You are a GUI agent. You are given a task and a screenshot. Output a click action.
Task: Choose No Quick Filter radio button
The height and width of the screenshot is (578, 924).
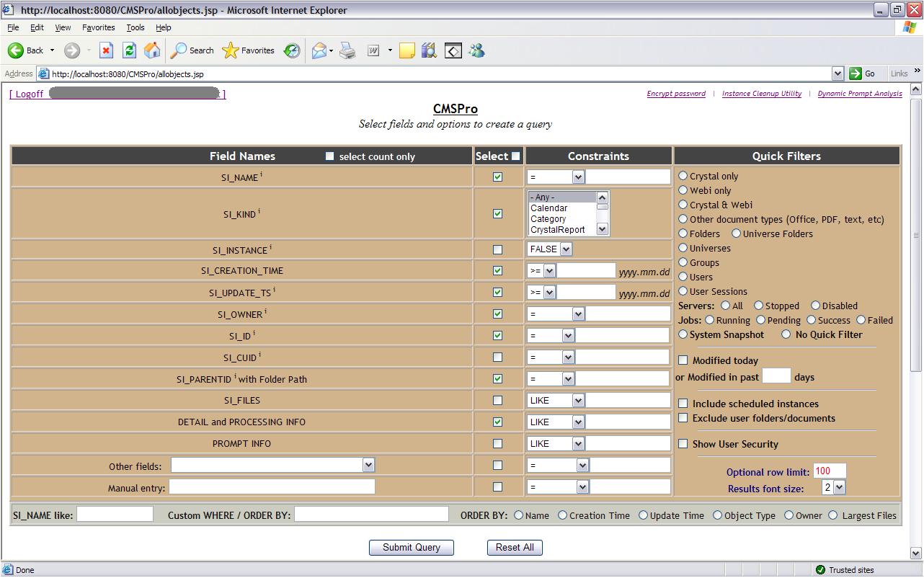(x=786, y=334)
